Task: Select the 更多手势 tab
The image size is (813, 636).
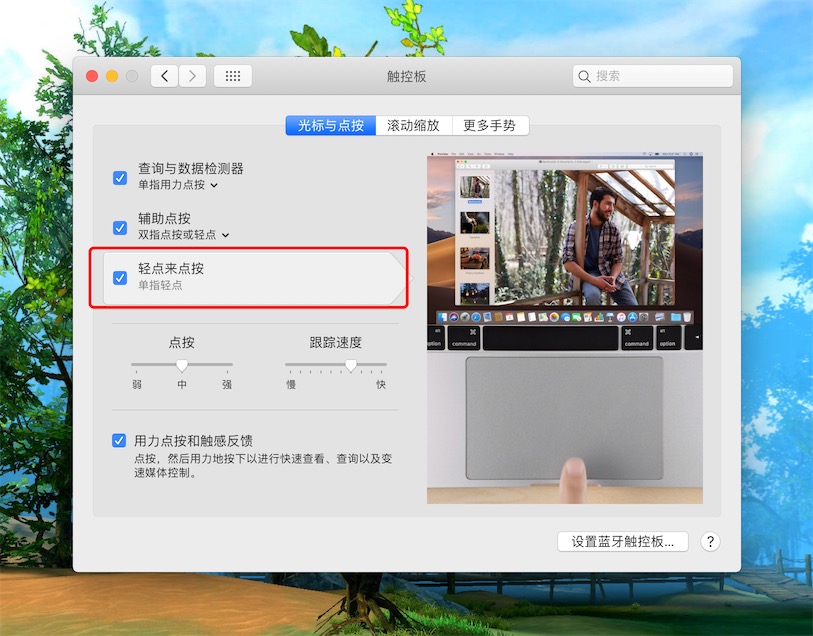Action: [x=490, y=125]
